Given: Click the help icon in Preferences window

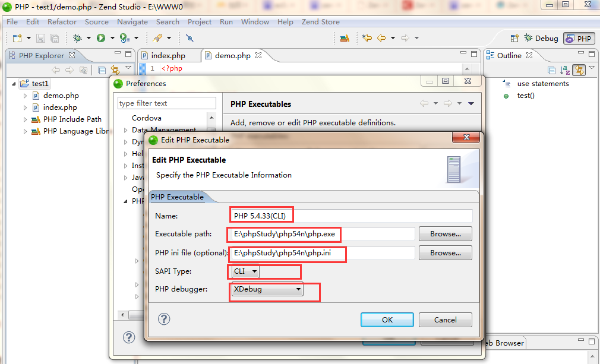Looking at the screenshot, I should click(129, 337).
